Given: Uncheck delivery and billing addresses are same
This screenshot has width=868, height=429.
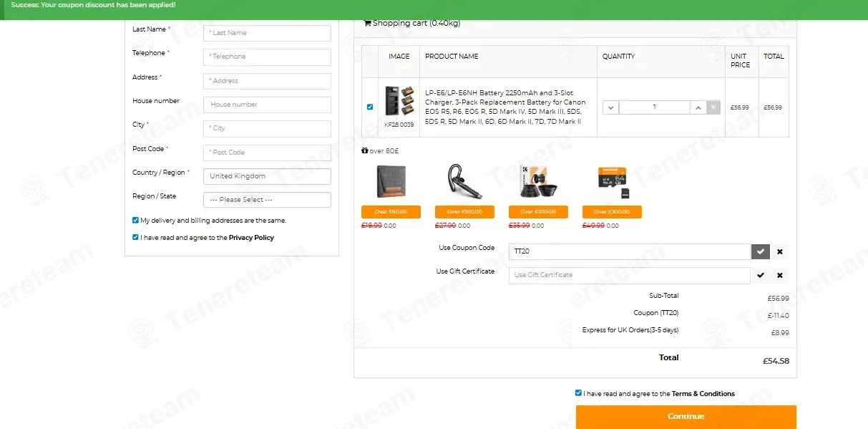Looking at the screenshot, I should 136,221.
